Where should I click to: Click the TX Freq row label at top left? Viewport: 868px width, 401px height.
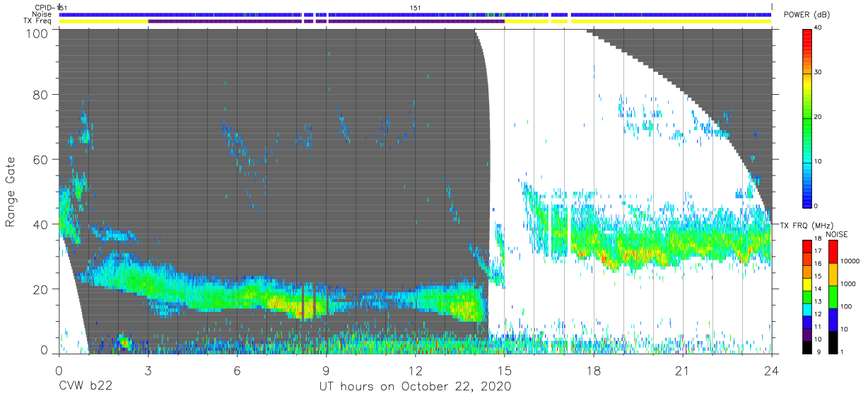point(39,21)
